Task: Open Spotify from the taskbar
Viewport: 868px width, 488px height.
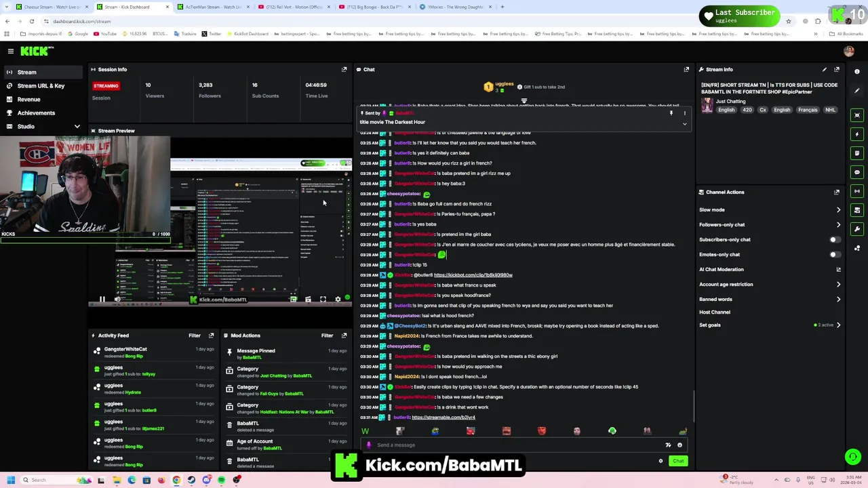Action: [221, 480]
